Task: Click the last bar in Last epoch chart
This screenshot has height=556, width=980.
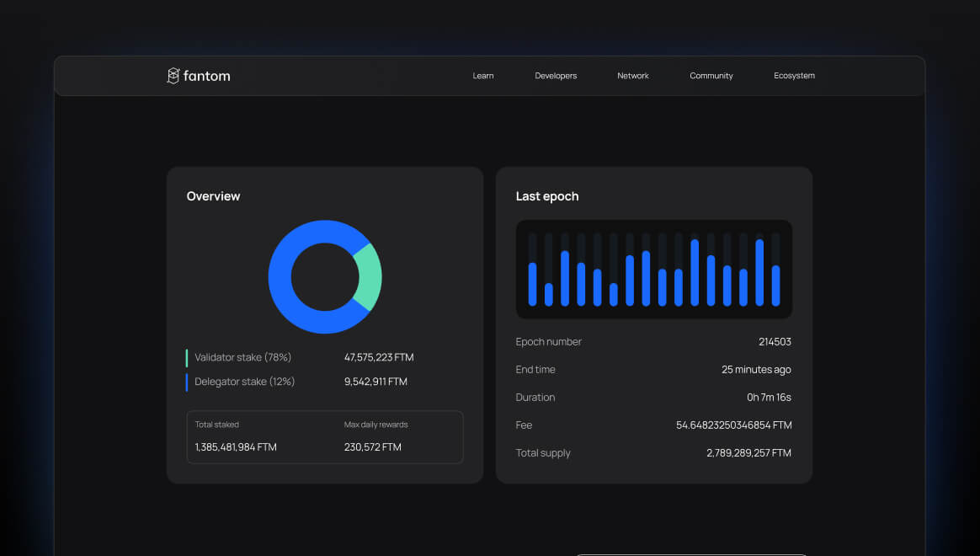Action: pos(775,286)
